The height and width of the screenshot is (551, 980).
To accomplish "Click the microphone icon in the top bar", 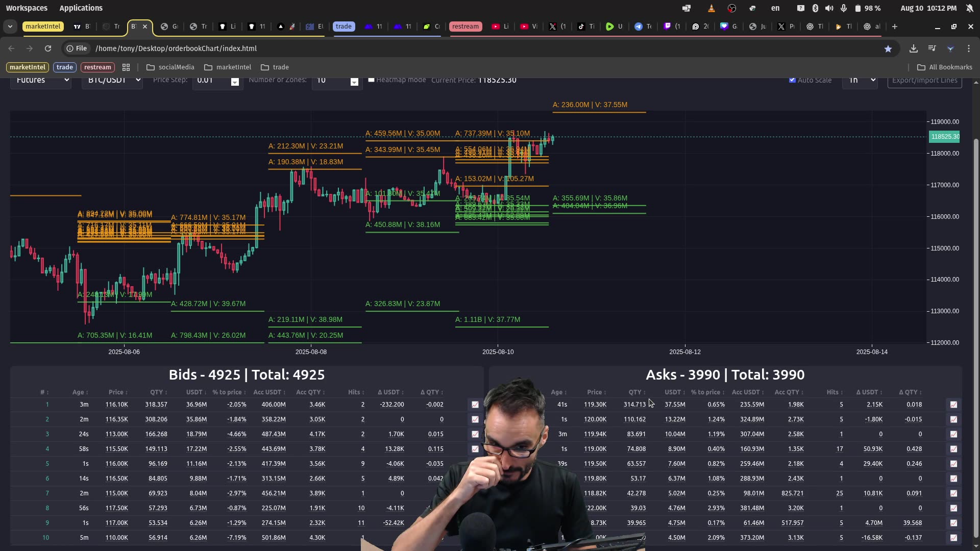I will coord(843,8).
